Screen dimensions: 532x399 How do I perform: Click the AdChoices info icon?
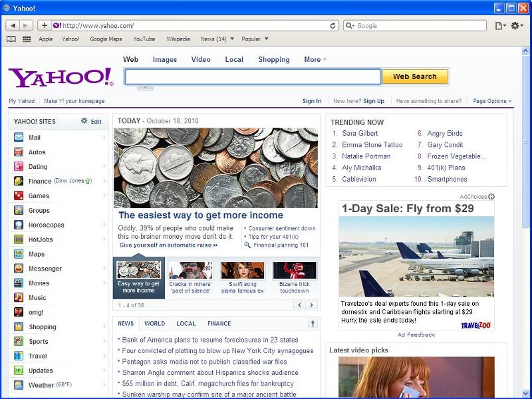click(491, 197)
